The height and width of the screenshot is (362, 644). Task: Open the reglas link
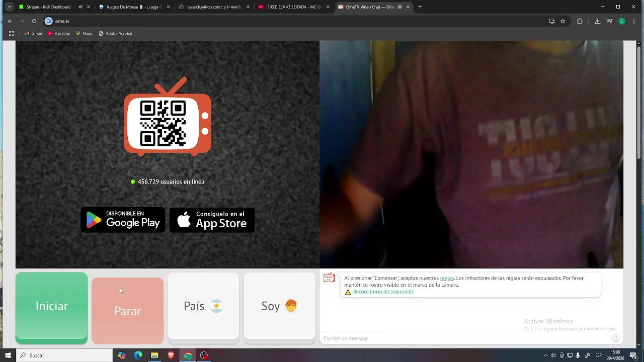[447, 278]
